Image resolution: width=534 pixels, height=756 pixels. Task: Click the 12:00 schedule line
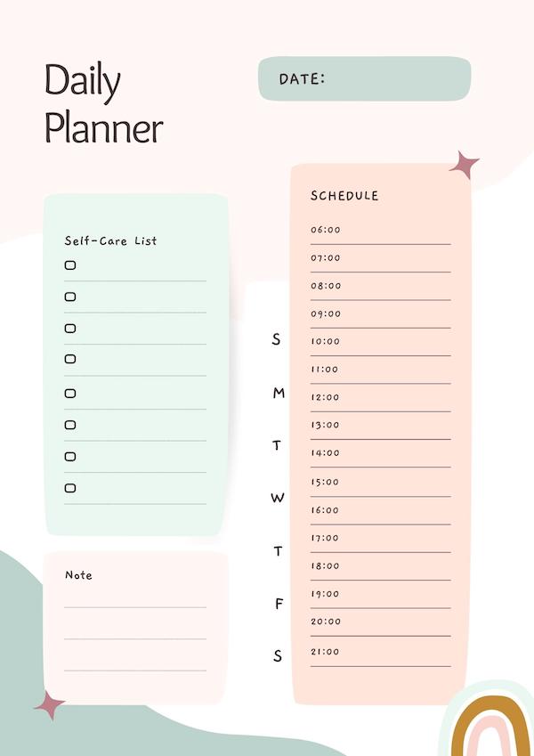tap(380, 401)
